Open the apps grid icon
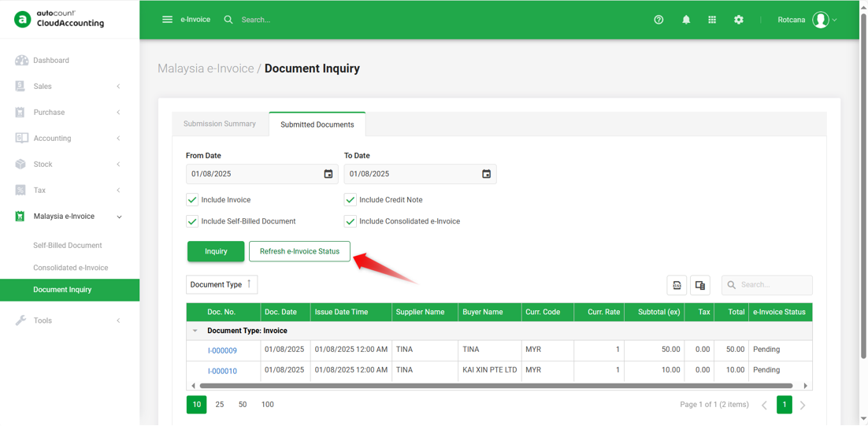 coord(712,20)
